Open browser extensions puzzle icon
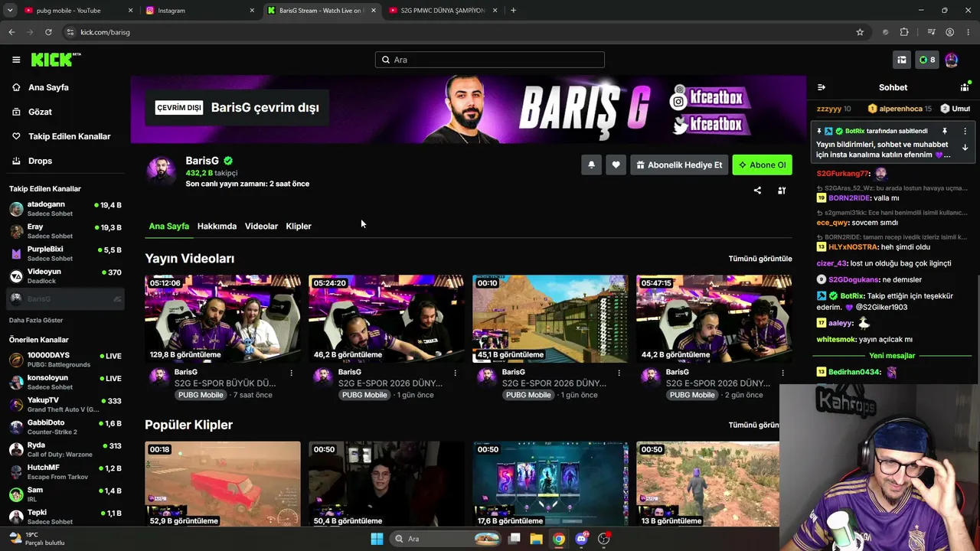The height and width of the screenshot is (551, 980). (x=904, y=32)
